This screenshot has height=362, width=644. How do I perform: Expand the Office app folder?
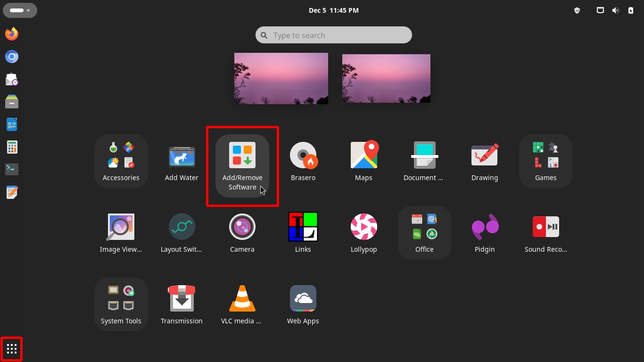pos(424,232)
